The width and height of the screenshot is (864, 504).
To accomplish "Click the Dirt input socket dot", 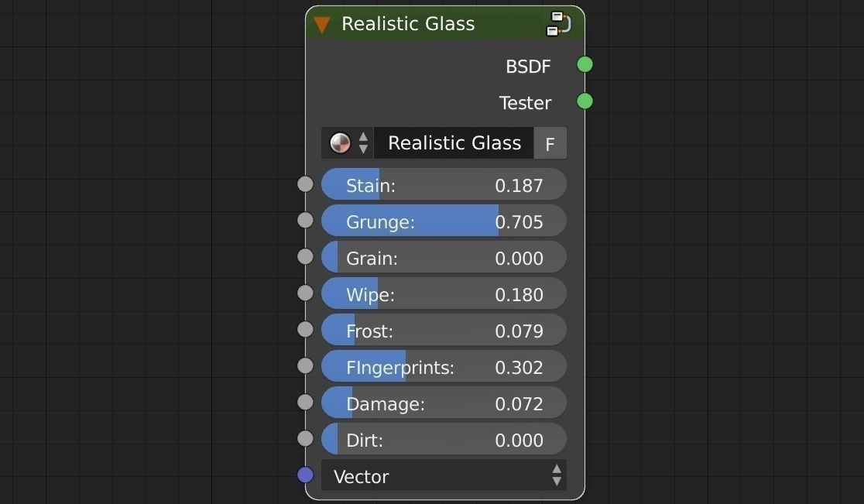I will (x=305, y=438).
